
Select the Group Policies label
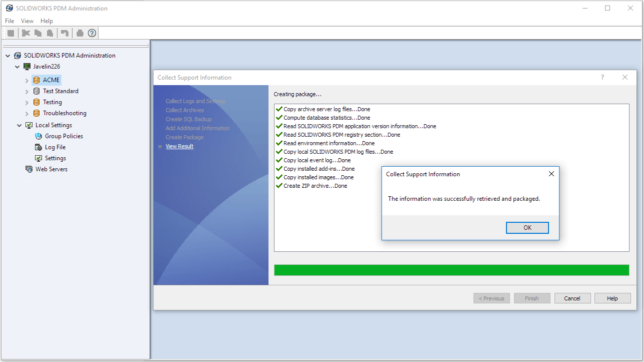tap(64, 136)
